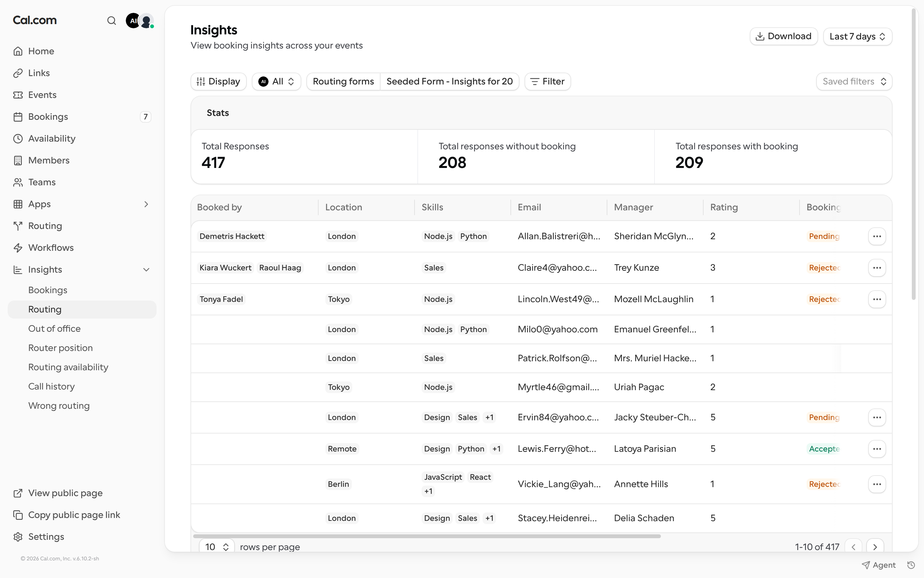This screenshot has height=578, width=924.
Task: Open the Bookings item with 7 badge
Action: (82, 117)
